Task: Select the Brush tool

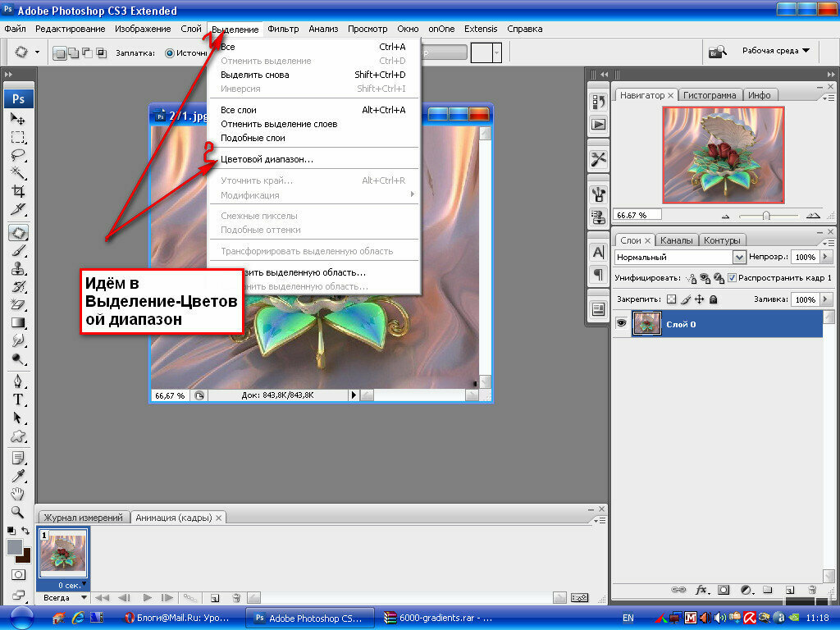Action: 18,250
